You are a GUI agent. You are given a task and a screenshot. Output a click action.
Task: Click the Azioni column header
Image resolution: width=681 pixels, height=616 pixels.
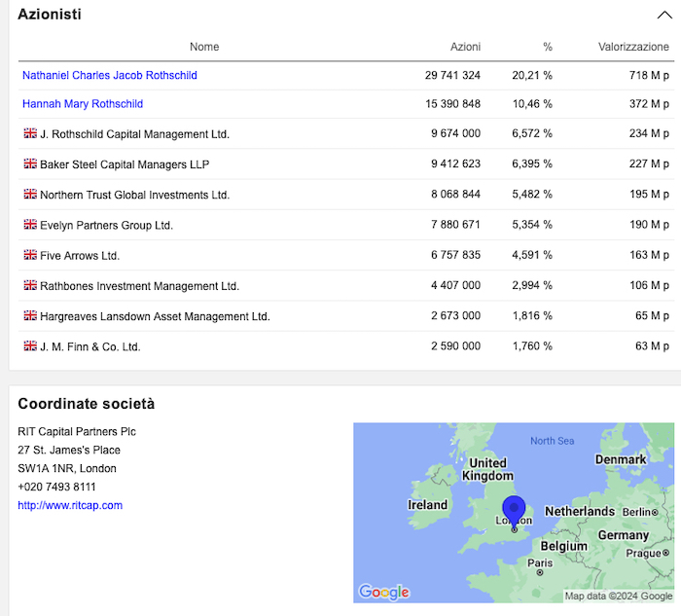465,47
